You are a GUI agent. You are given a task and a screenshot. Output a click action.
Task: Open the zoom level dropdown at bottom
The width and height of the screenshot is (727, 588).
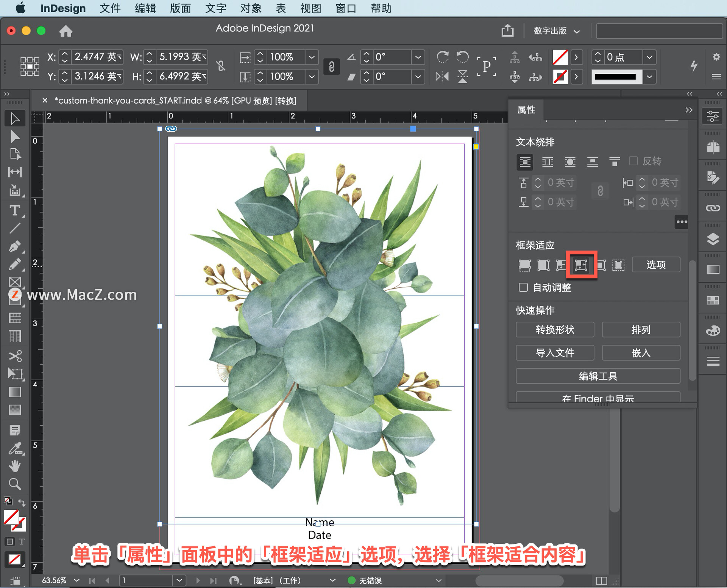point(77,580)
